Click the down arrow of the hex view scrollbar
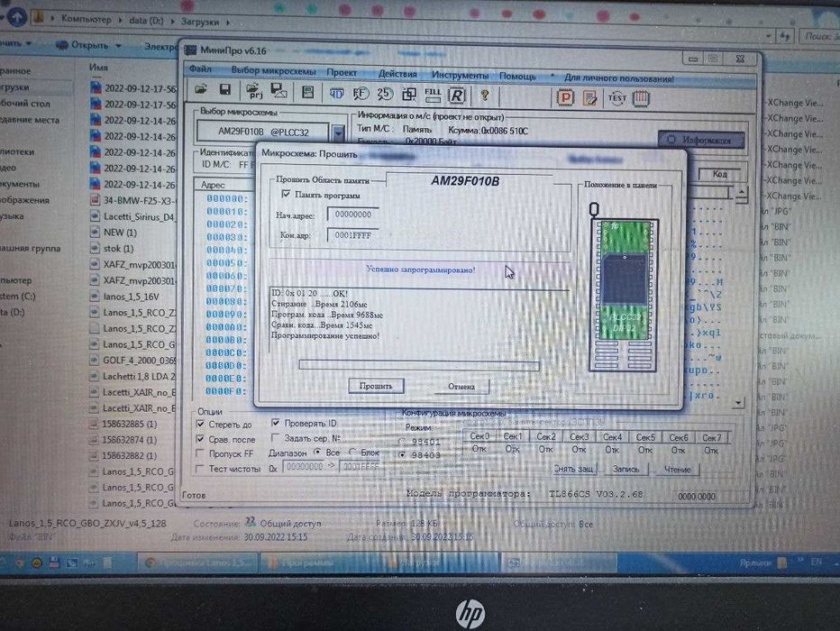Viewport: 840px width, 631px height. click(x=739, y=402)
